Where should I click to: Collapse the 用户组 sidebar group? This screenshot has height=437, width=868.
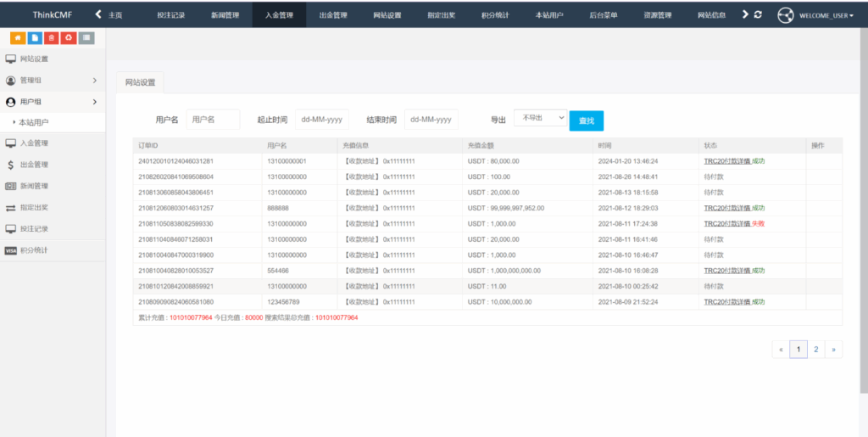[x=94, y=102]
